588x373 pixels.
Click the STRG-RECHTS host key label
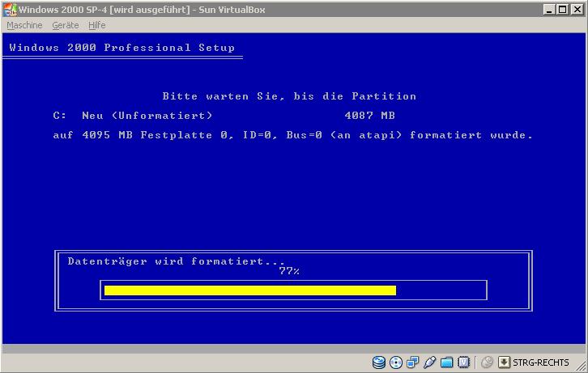[x=541, y=362]
